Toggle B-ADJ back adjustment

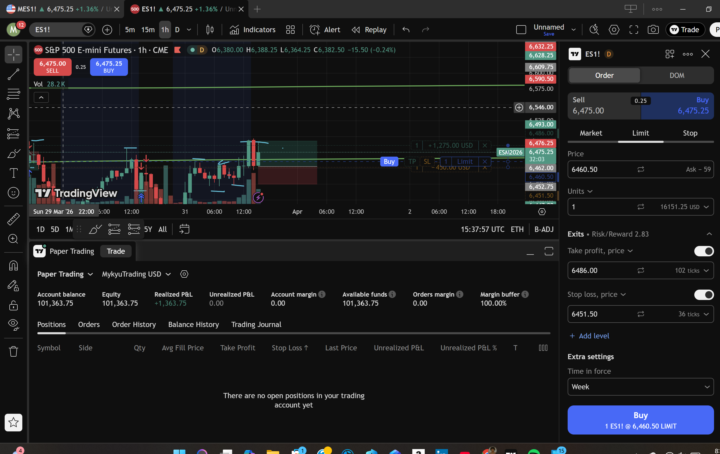tap(544, 229)
